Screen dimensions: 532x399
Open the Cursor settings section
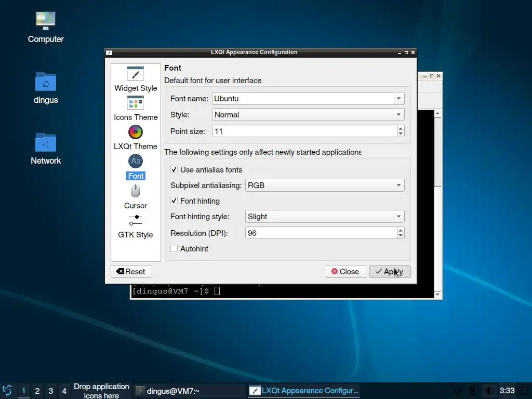[x=136, y=197]
